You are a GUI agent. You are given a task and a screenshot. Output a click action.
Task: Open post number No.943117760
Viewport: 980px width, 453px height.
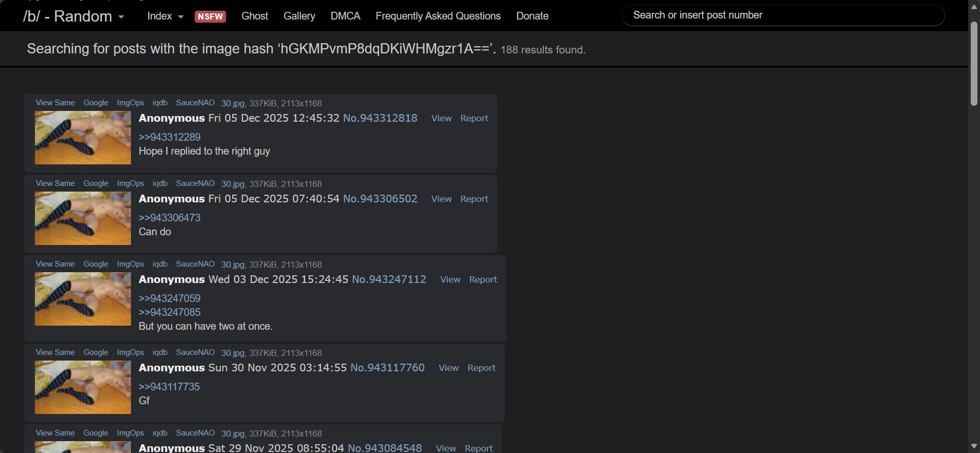[387, 368]
